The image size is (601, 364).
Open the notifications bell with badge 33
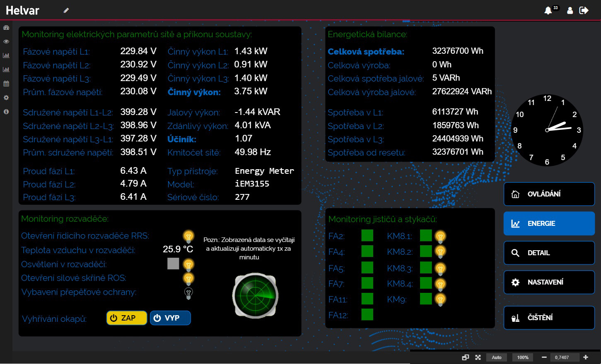(548, 10)
